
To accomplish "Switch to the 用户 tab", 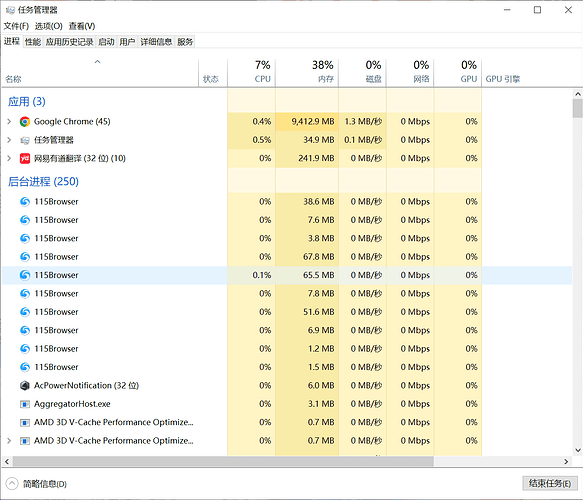I will point(127,42).
